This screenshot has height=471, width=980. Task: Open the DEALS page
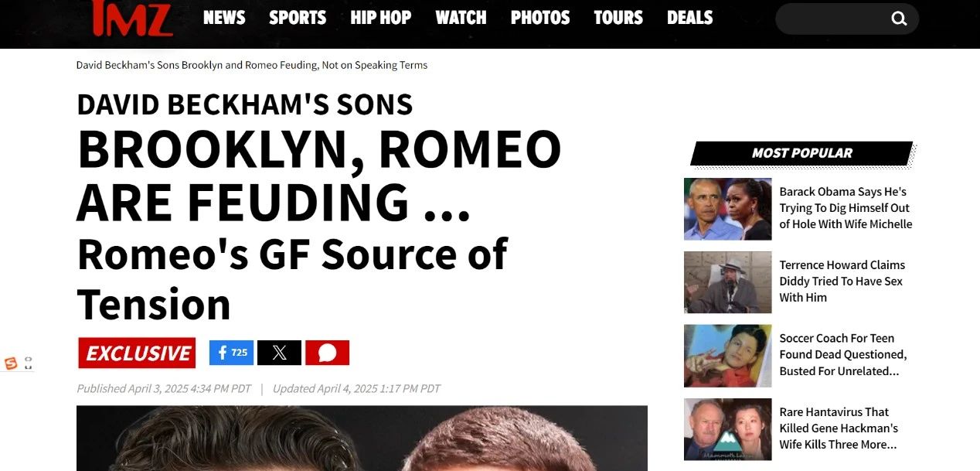click(690, 18)
